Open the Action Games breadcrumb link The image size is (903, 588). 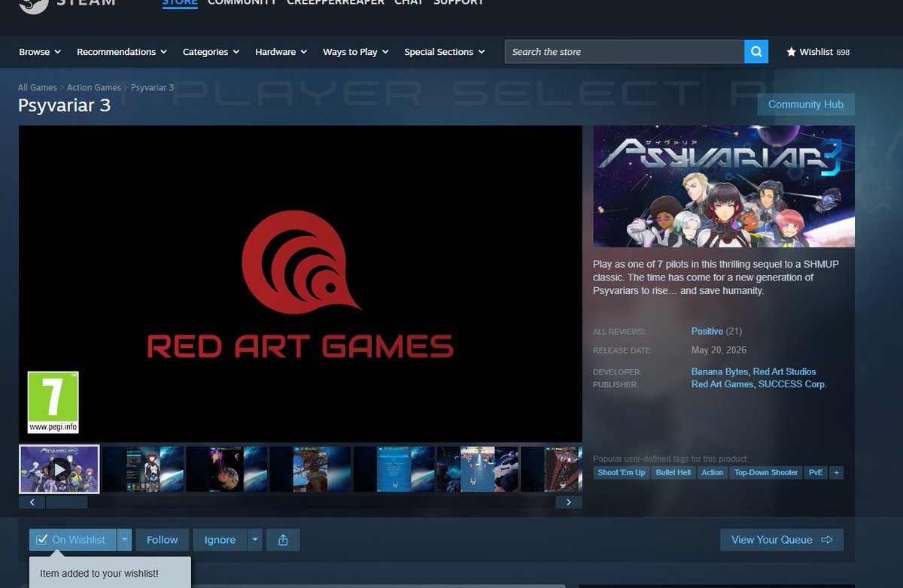click(x=94, y=88)
